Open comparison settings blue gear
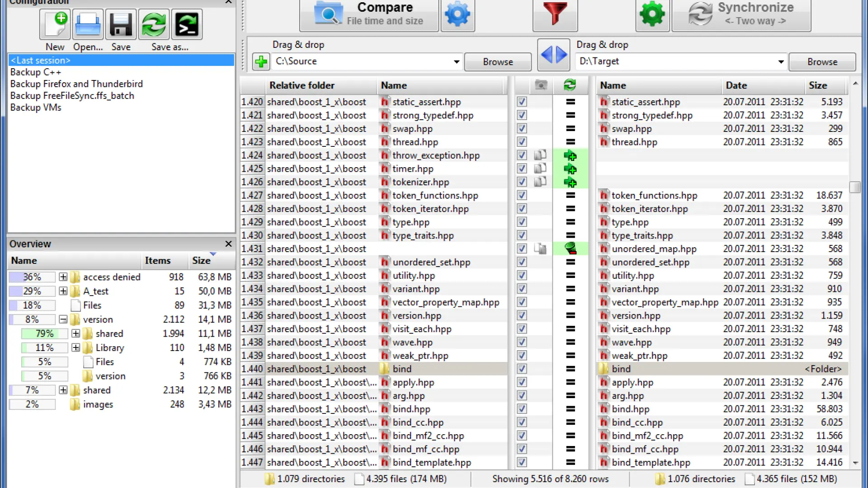The image size is (868, 488). click(x=458, y=14)
